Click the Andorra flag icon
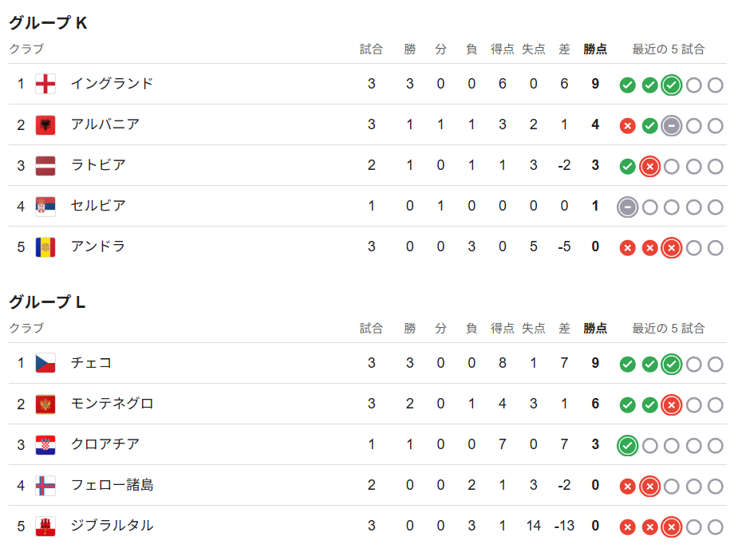 tap(45, 247)
